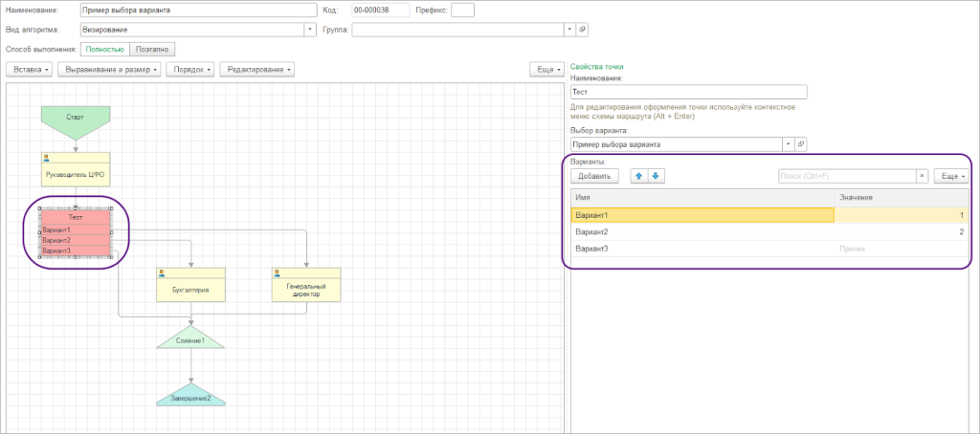980x434 pixels.
Task: Open the Вставка menu
Action: pyautogui.click(x=29, y=70)
